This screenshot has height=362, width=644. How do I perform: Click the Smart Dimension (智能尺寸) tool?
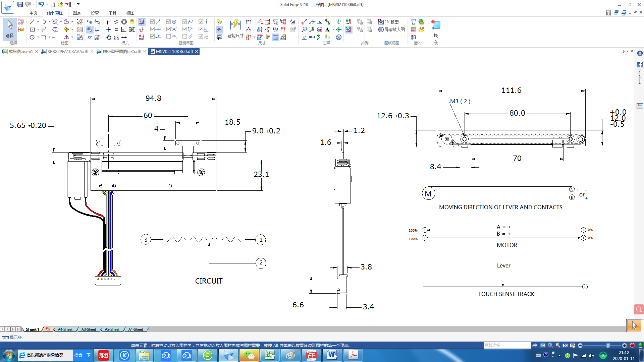click(235, 28)
